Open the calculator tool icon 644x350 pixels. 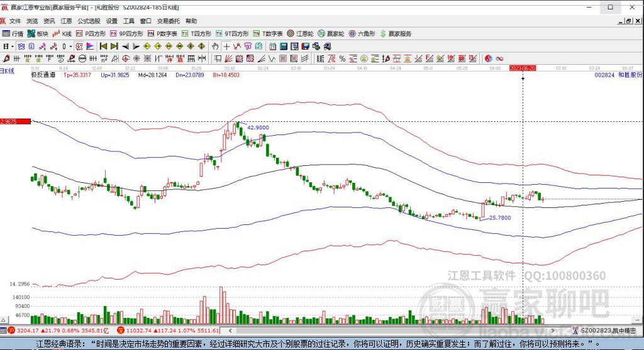point(284,46)
